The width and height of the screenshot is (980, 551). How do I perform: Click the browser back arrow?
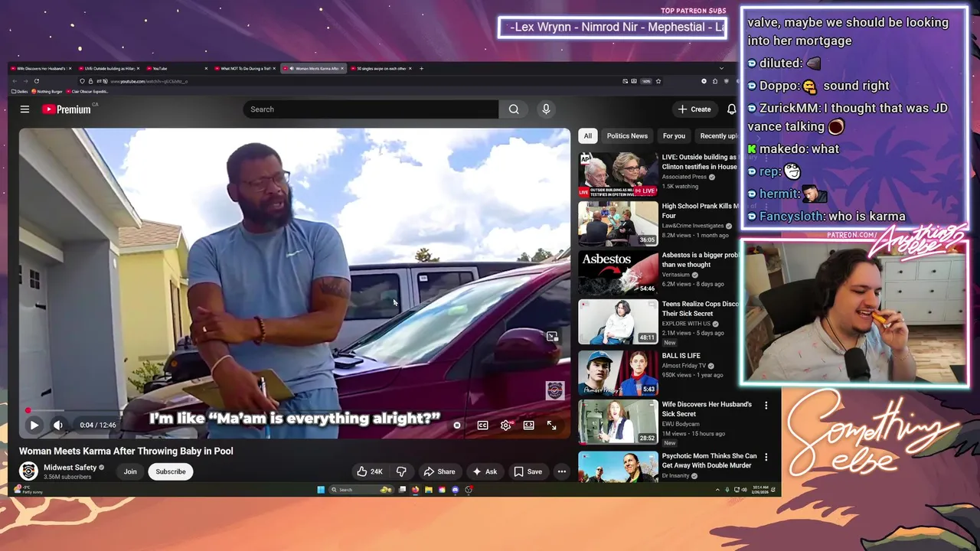14,81
